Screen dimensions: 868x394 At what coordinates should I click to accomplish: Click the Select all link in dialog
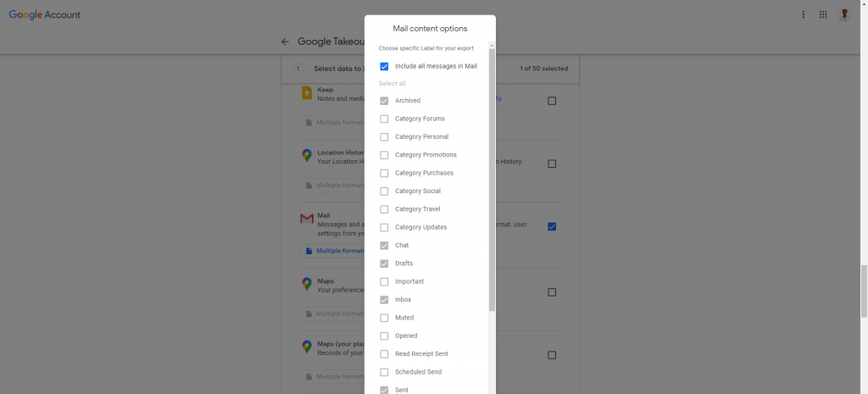(x=392, y=84)
